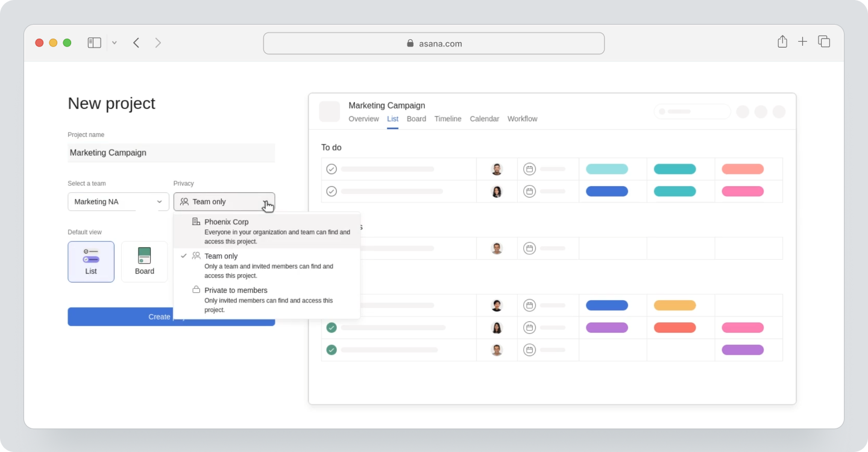Click the team icon next to Team only
The width and height of the screenshot is (868, 452).
pos(196,256)
